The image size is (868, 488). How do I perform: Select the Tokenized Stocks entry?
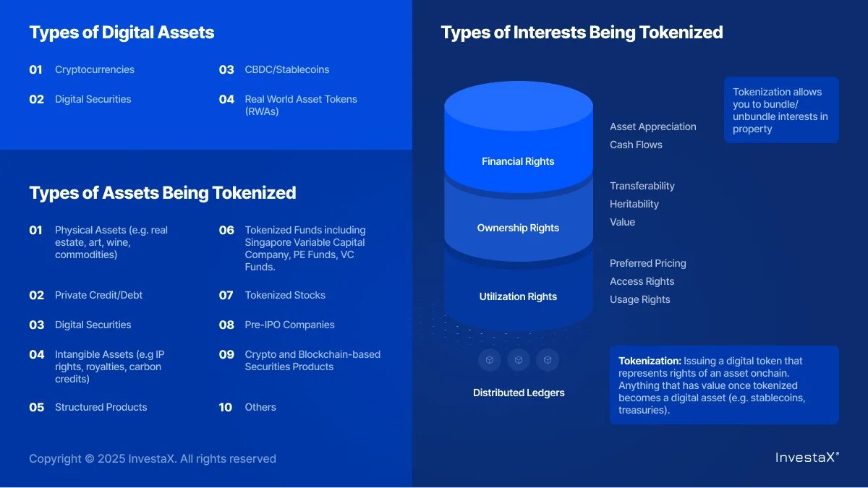285,295
